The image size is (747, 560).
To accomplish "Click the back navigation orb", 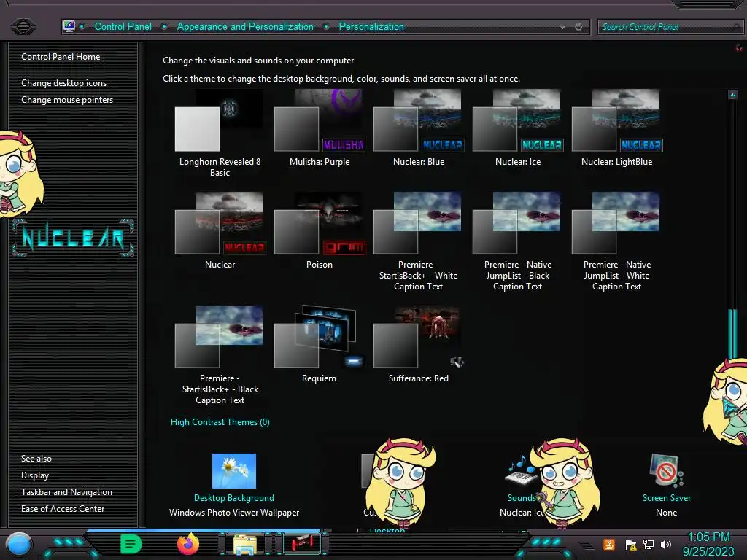I will [23, 26].
